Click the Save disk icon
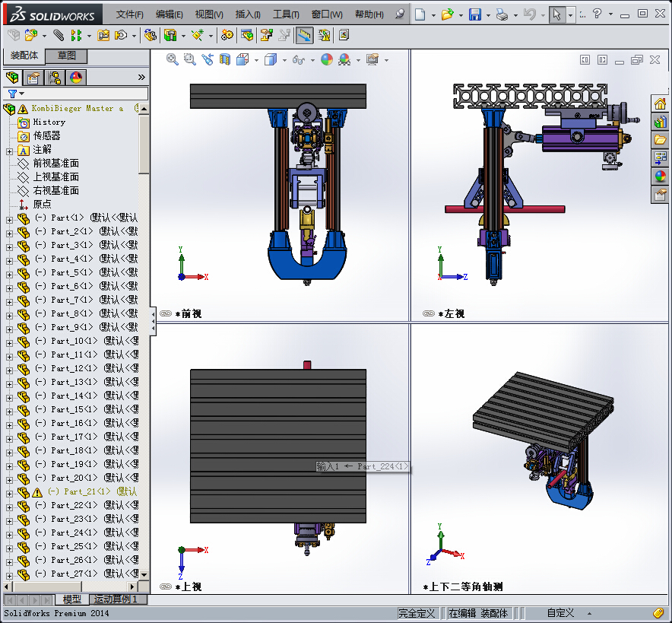Viewport: 672px width, 623px height. 475,14
